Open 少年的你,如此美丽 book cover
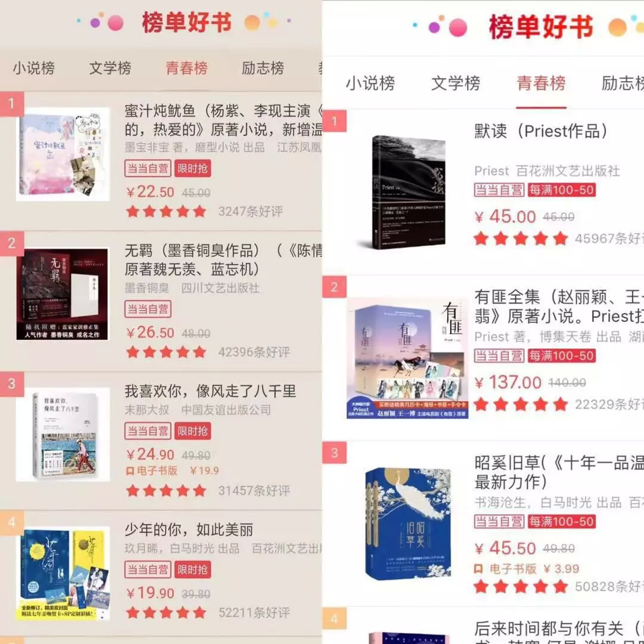The width and height of the screenshot is (644, 644). (63, 574)
